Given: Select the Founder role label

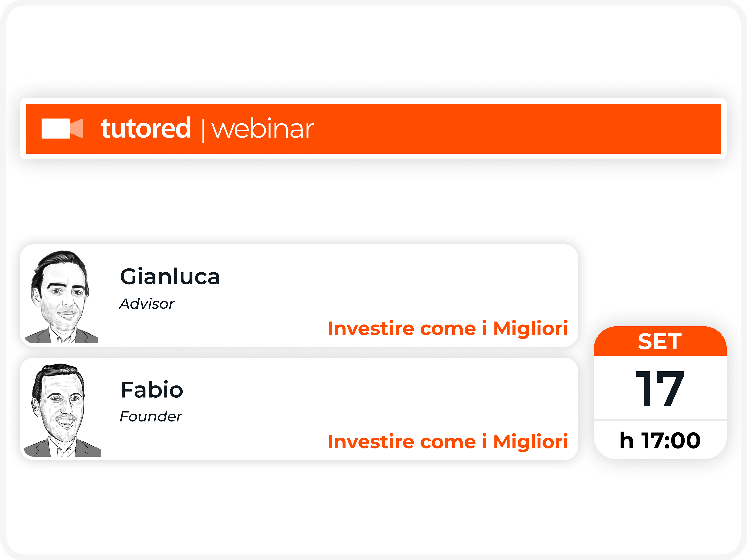Looking at the screenshot, I should click(x=151, y=417).
